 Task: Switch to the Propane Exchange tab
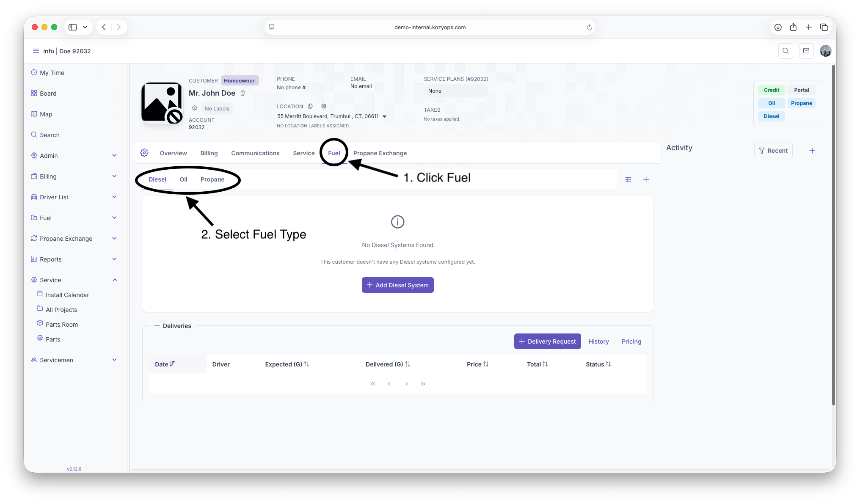pos(380,153)
